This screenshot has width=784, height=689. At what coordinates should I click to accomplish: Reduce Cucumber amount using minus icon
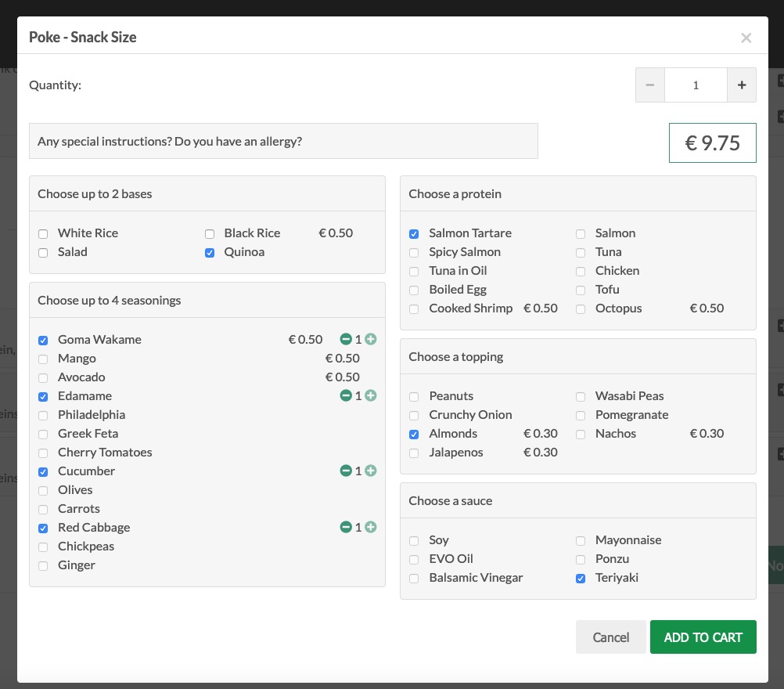click(345, 471)
